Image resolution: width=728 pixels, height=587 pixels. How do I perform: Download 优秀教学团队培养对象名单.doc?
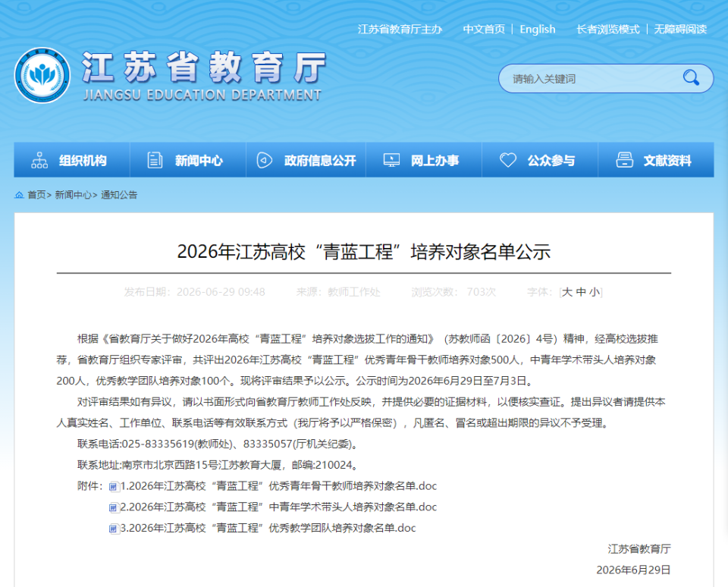(x=268, y=528)
